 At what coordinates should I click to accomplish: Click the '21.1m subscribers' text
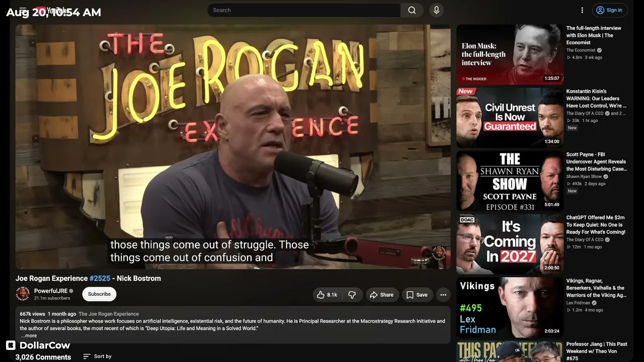tap(52, 298)
